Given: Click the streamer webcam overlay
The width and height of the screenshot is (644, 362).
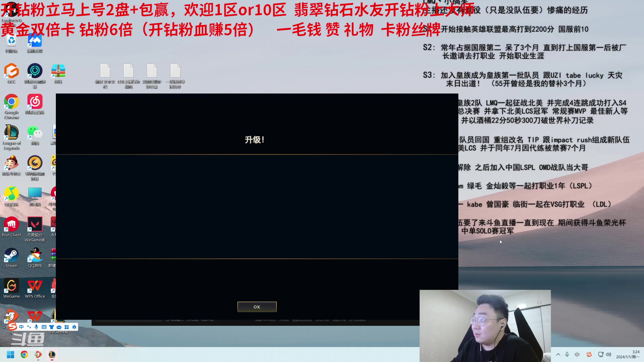Looking at the screenshot, I should click(485, 326).
